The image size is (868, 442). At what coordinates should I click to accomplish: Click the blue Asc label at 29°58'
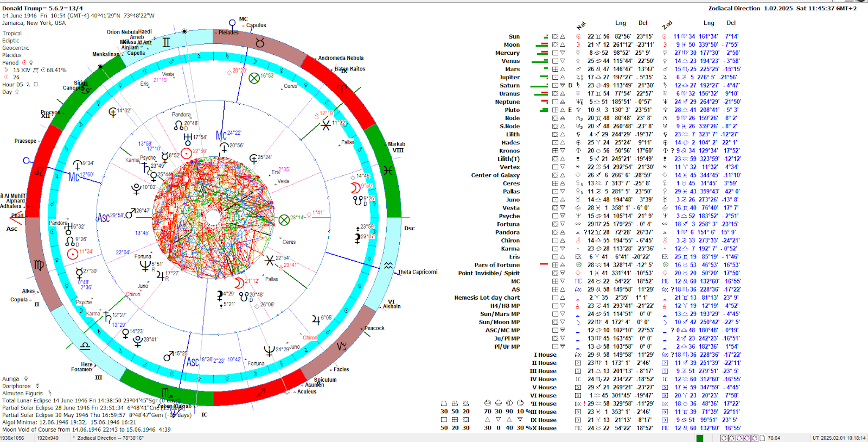coord(103,218)
